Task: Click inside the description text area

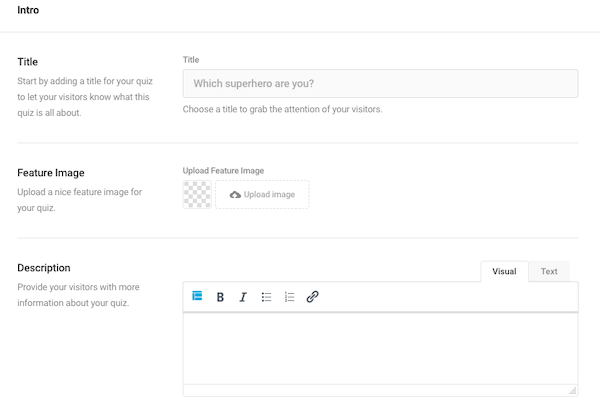Action: click(380, 347)
